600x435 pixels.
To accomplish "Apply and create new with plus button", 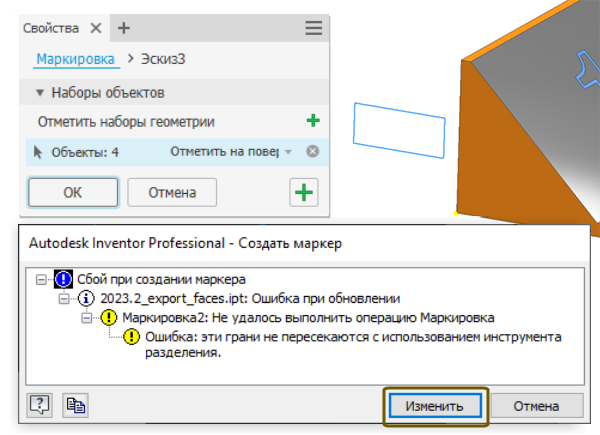I will click(x=304, y=192).
